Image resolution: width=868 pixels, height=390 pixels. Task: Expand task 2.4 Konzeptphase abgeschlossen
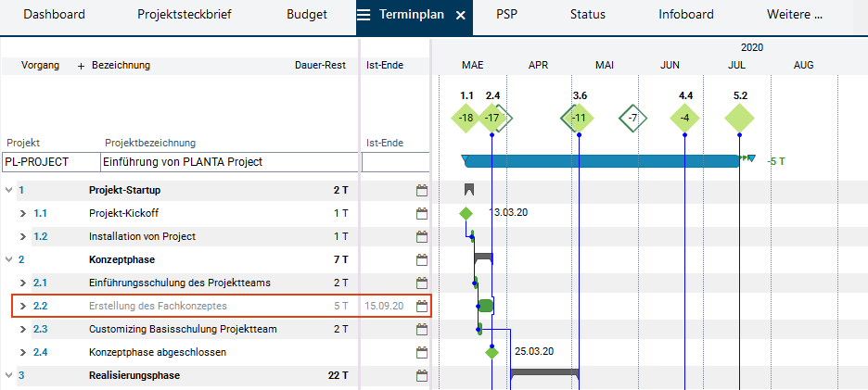[23, 352]
